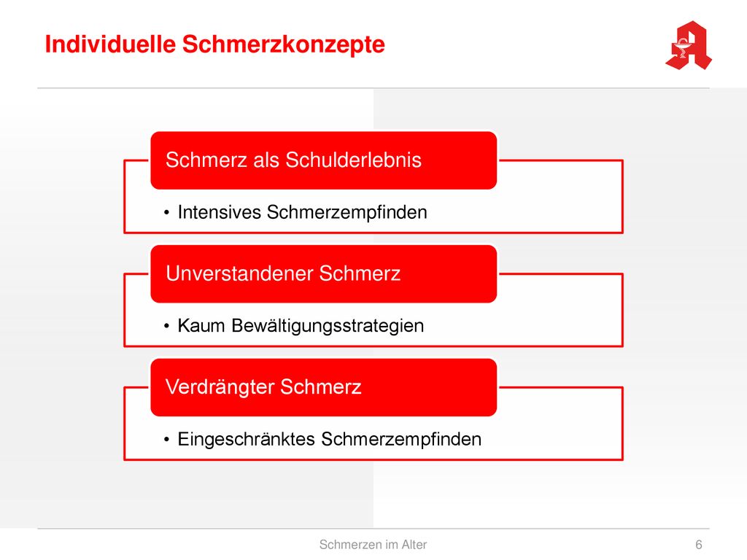Click the horizontal line above the footer
747x560 pixels.
(x=373, y=529)
